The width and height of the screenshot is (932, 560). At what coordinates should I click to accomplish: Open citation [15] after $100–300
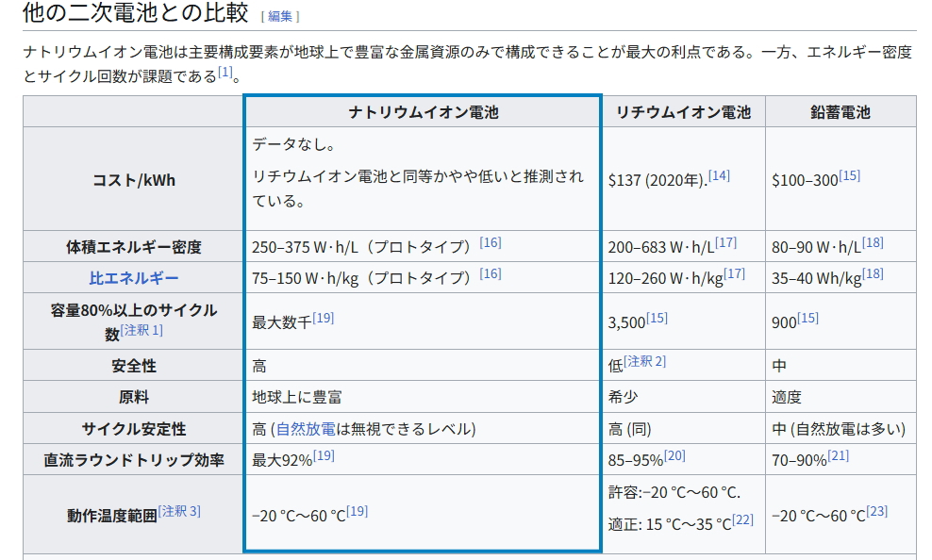coord(849,176)
